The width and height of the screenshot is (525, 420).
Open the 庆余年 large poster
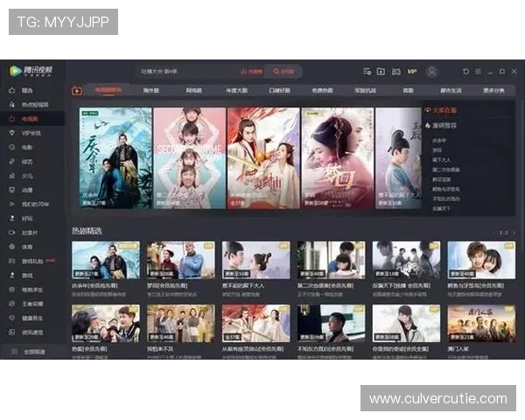(x=115, y=158)
